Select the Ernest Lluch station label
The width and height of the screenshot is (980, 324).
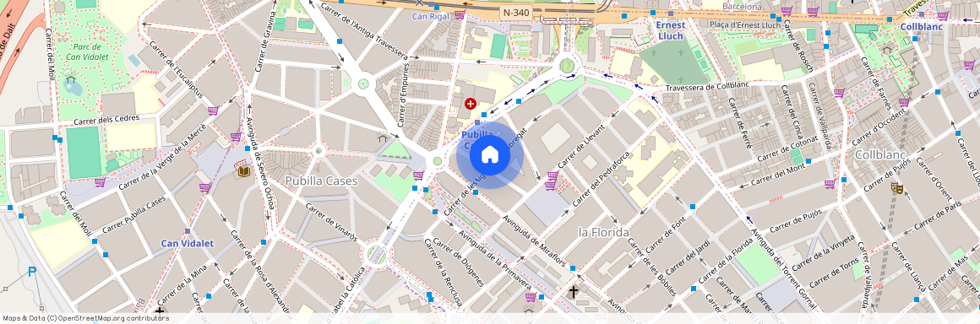point(671,30)
